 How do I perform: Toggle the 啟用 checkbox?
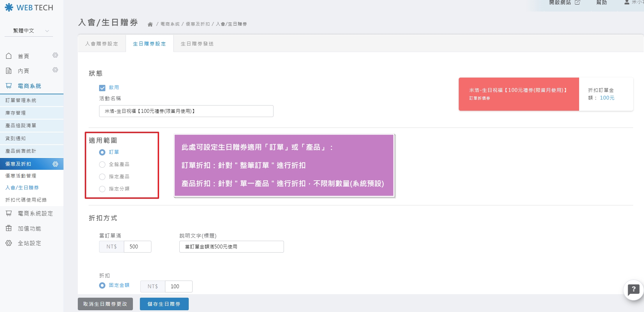click(102, 88)
